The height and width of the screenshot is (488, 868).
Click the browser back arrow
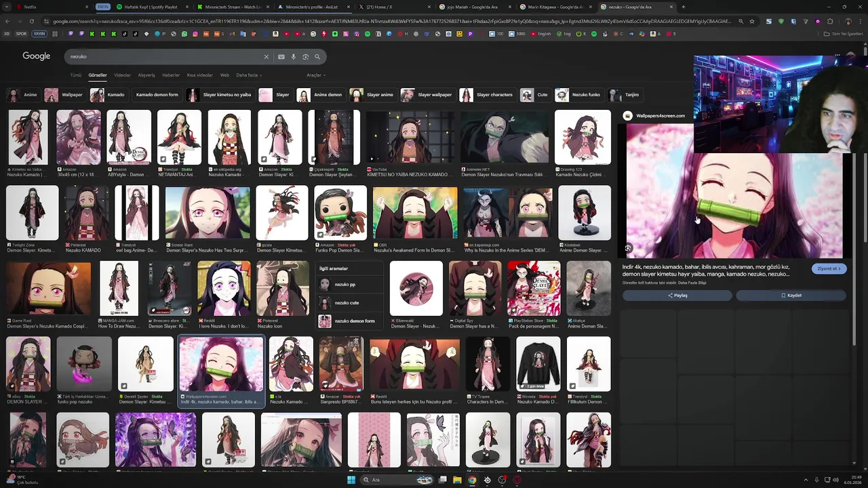point(7,21)
